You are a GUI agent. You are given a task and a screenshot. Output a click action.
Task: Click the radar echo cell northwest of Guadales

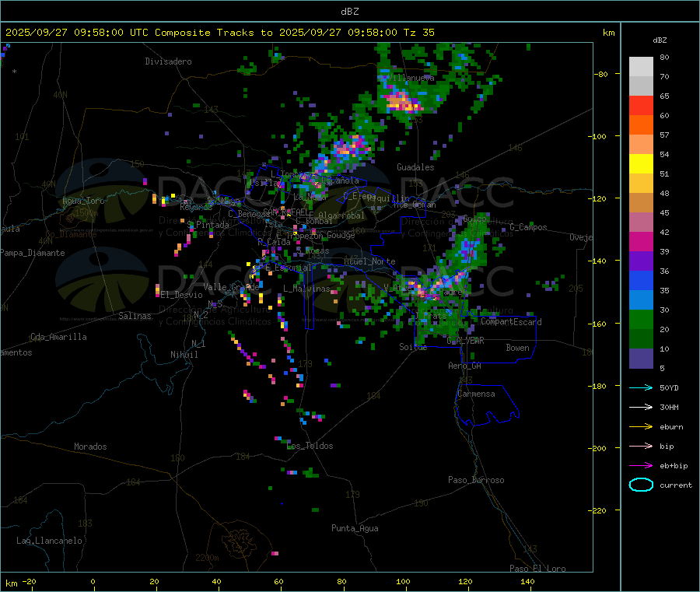[351, 149]
